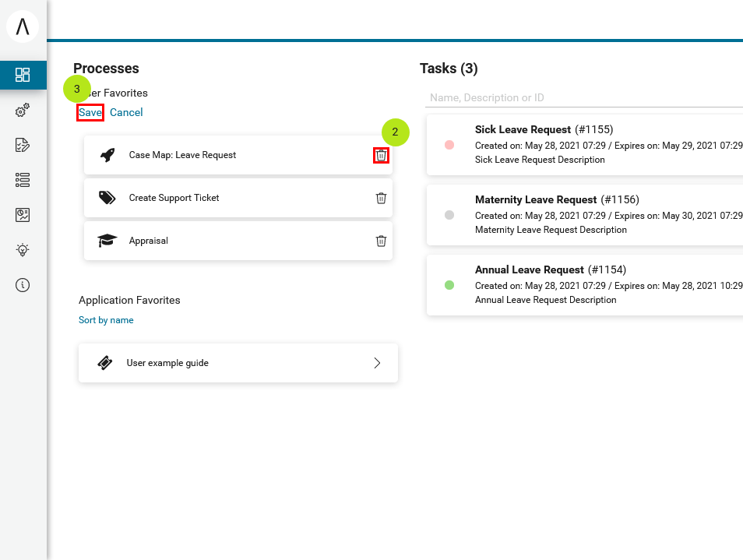Screen dimensions: 743x560
Task: Open the task checklist sidebar icon
Action: [23, 145]
